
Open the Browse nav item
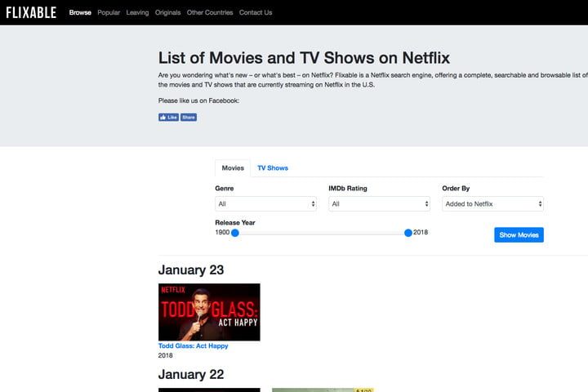[x=80, y=13]
